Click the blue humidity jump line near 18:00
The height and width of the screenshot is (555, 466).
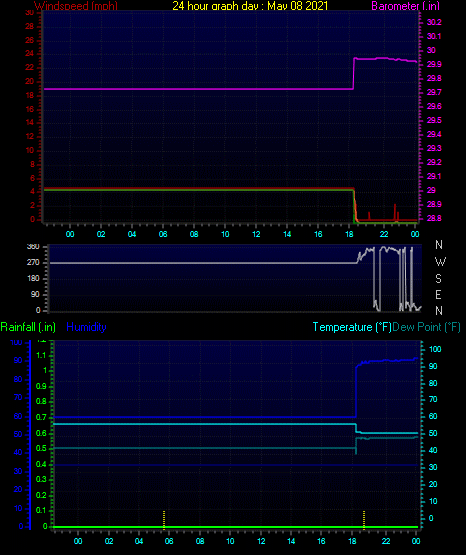point(356,392)
